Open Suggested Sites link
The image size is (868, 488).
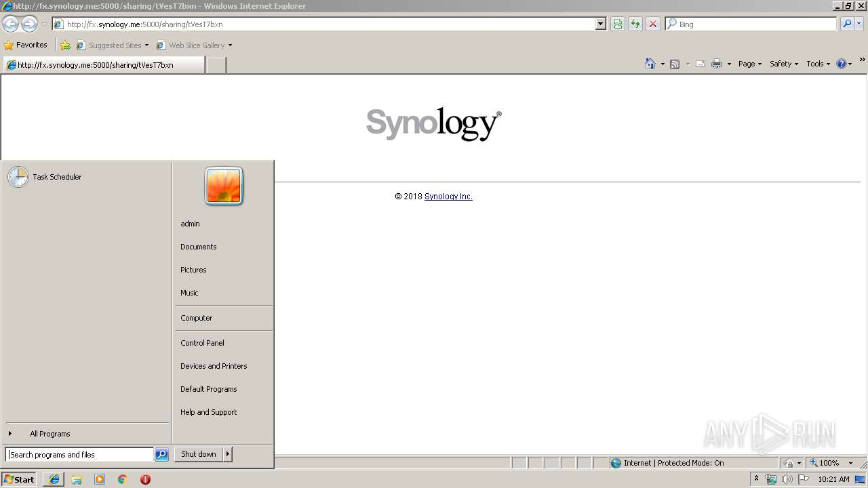coord(112,45)
